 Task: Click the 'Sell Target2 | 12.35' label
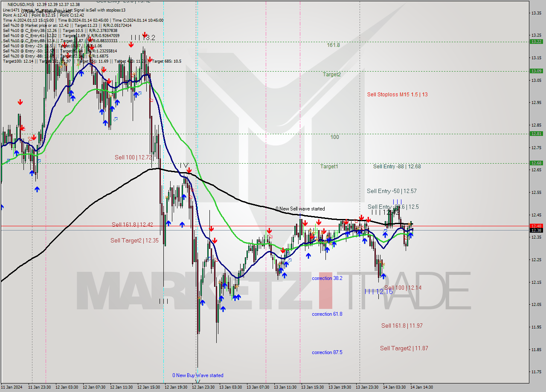[134, 241]
